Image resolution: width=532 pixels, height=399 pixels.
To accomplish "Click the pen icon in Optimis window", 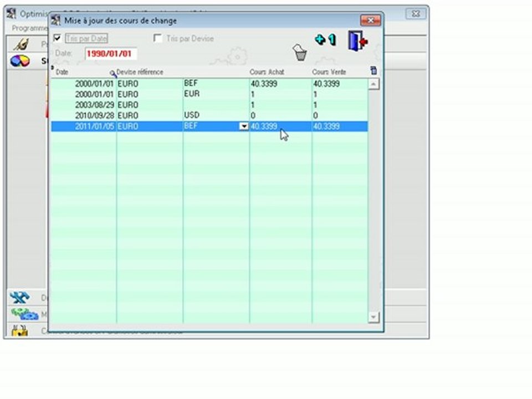I will [x=21, y=44].
